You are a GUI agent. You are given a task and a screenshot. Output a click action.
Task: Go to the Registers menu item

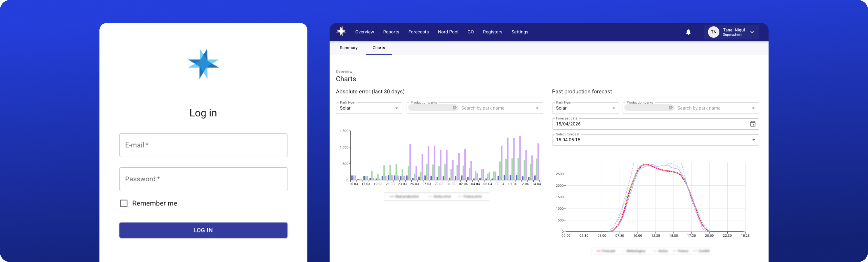492,32
